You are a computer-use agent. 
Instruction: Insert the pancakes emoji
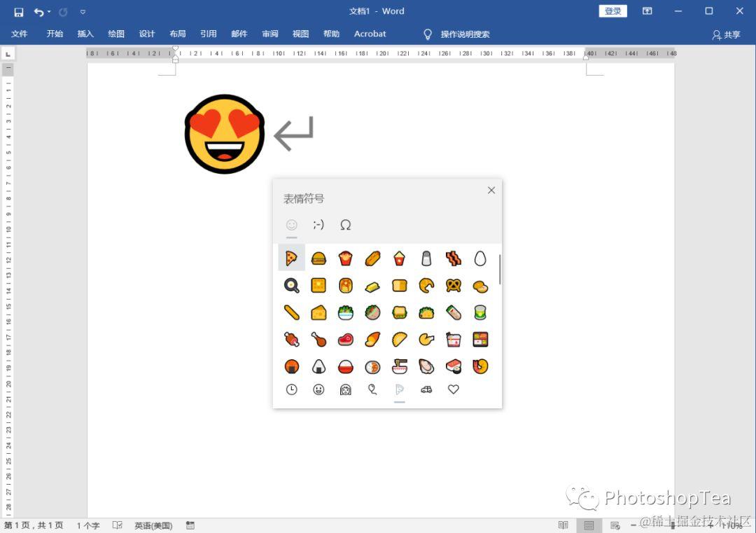tap(345, 286)
